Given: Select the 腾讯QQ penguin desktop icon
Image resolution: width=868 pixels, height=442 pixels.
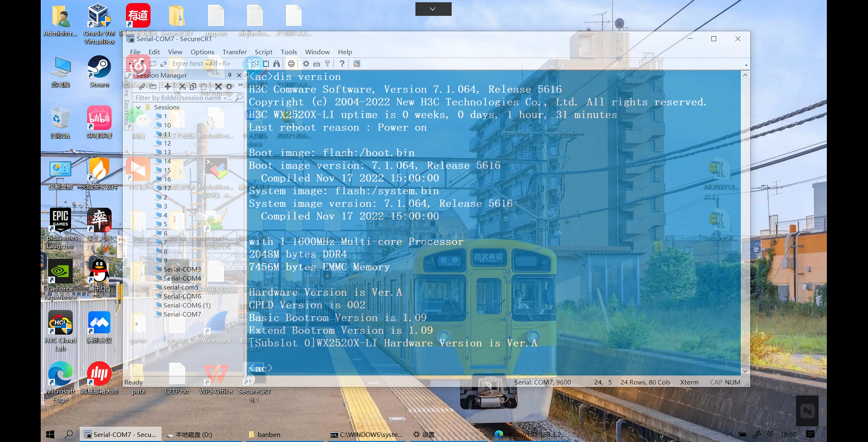Looking at the screenshot, I should tap(99, 276).
